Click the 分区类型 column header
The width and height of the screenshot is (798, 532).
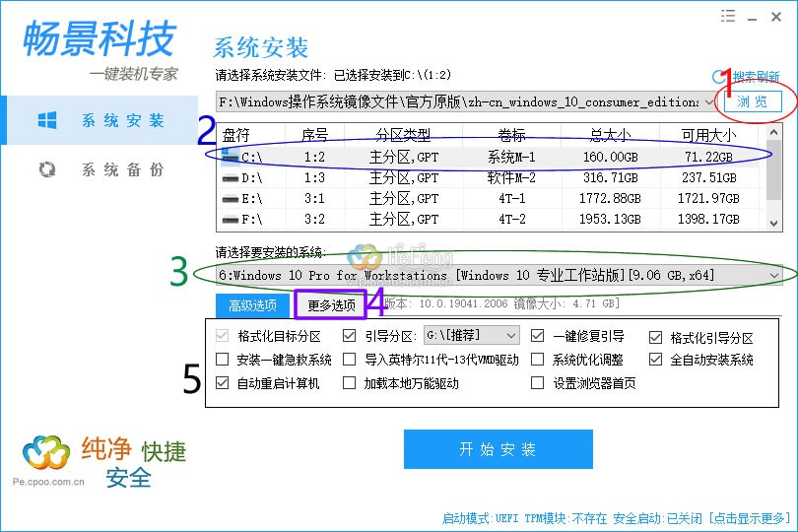click(x=403, y=135)
